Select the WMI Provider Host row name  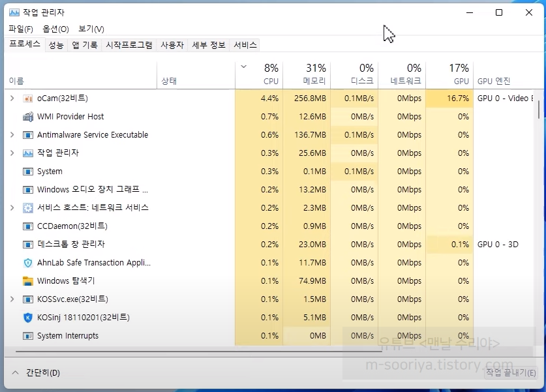click(70, 117)
